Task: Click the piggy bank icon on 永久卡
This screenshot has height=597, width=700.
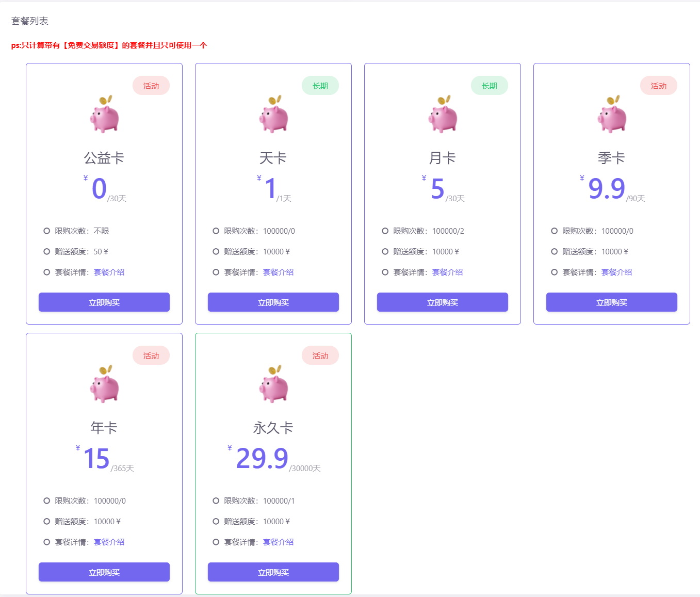Action: [x=273, y=384]
